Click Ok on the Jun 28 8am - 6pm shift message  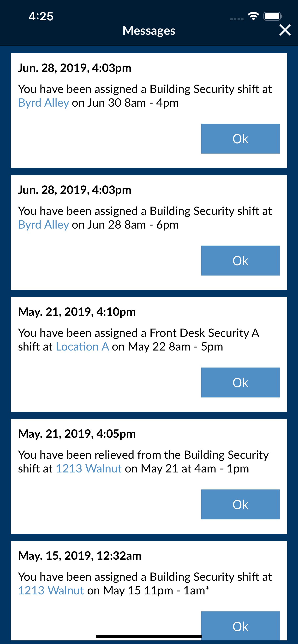[x=240, y=260]
